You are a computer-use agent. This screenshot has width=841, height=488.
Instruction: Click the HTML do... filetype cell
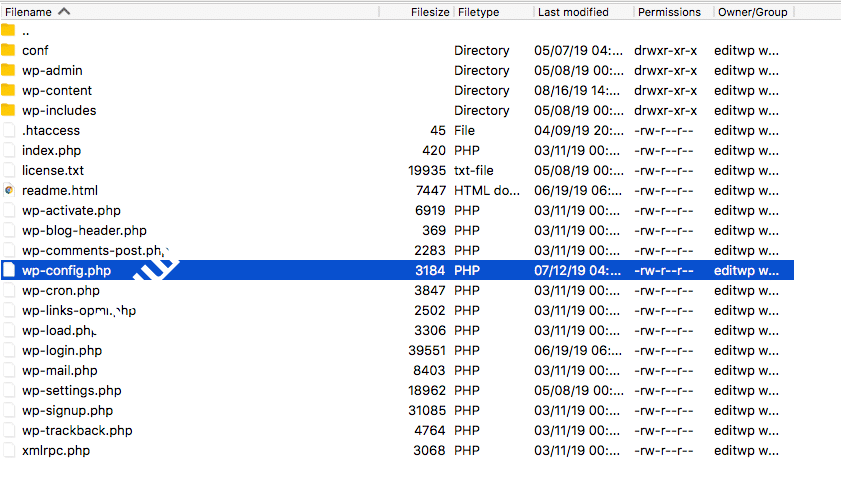coord(487,190)
